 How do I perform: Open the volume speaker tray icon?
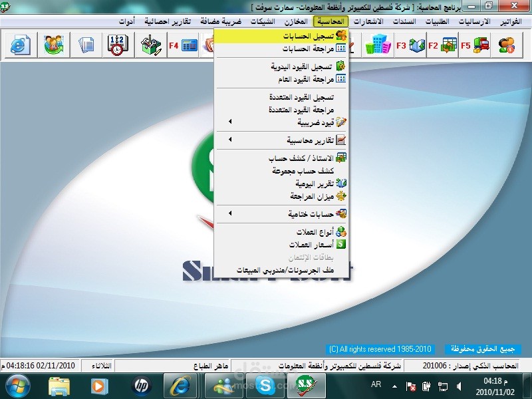(x=459, y=386)
